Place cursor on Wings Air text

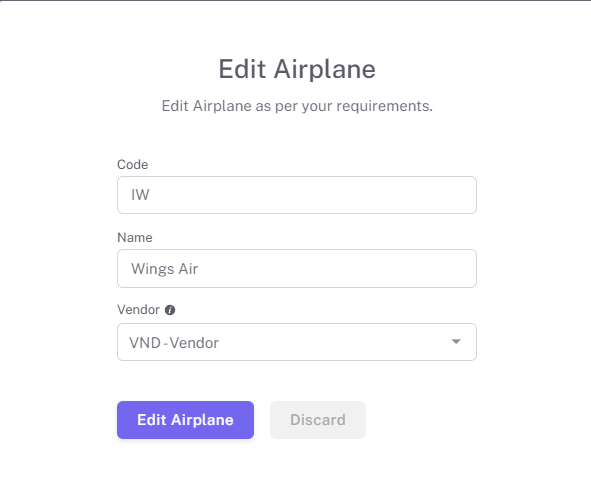tap(164, 269)
